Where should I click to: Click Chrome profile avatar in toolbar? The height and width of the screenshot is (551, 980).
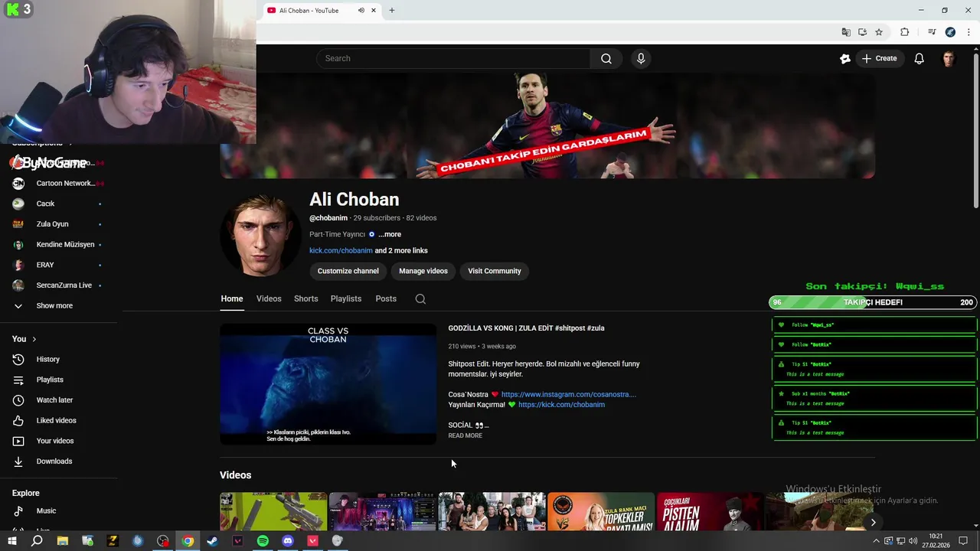[x=950, y=32]
